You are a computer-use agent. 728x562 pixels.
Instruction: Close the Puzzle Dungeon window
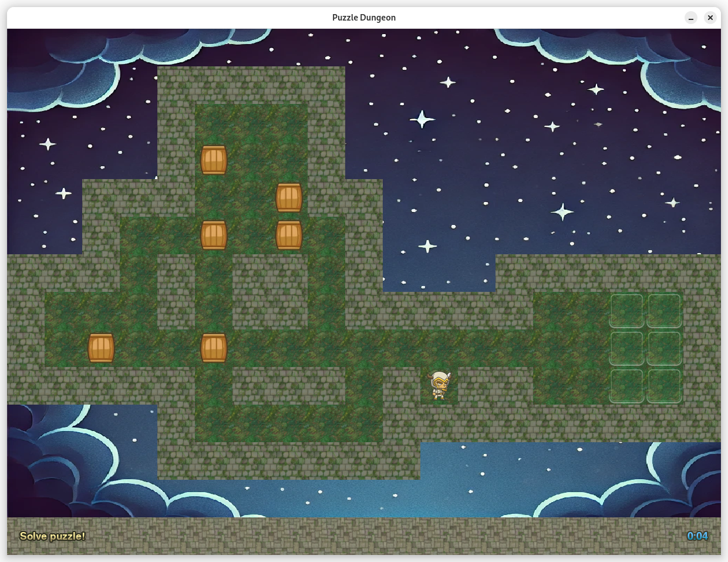[x=710, y=18]
